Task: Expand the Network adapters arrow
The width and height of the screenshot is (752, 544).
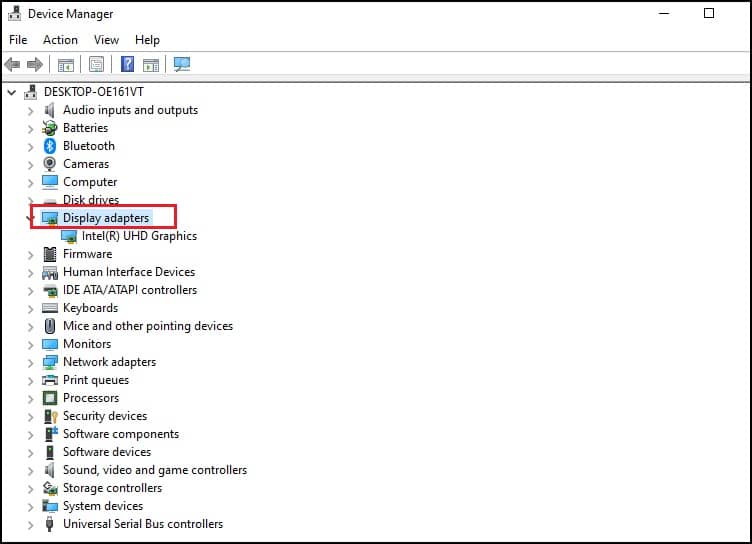Action: click(31, 363)
